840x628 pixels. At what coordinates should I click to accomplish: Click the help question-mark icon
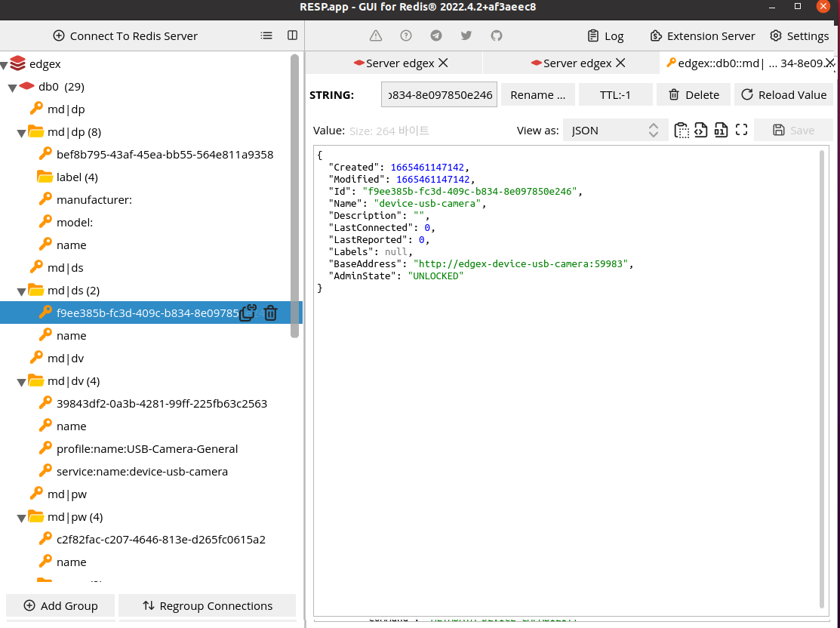[406, 35]
